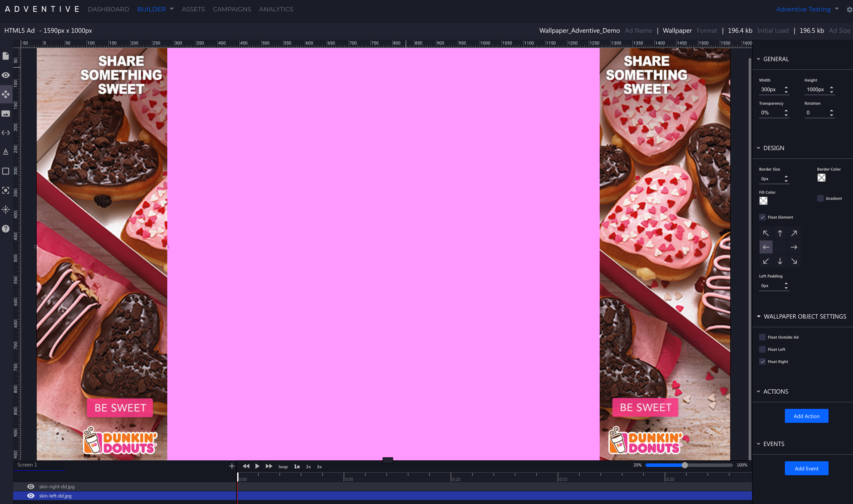Collapse the ACTIONS section
The width and height of the screenshot is (853, 504).
(758, 392)
